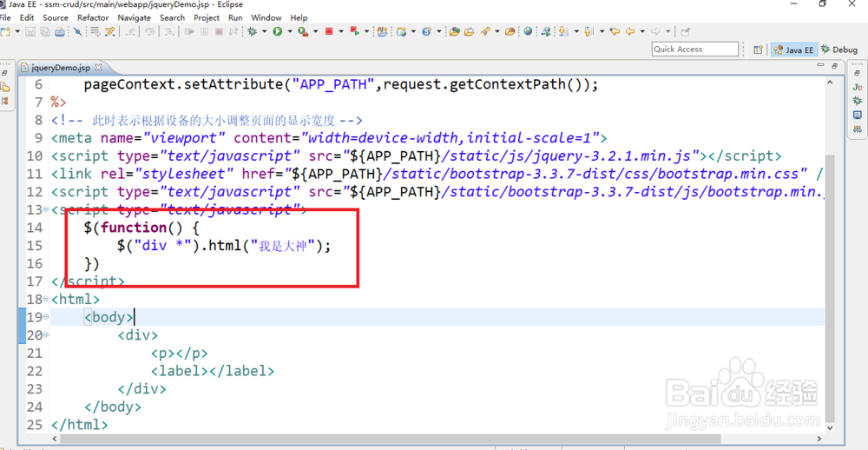
Task: Click the Run Last Tool icon
Action: (303, 31)
